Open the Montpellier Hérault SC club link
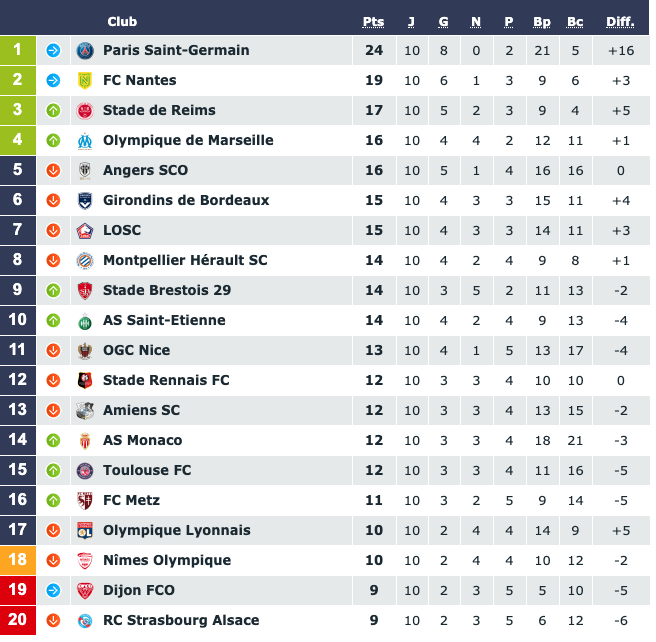Image resolution: width=656 pixels, height=642 pixels. click(185, 261)
